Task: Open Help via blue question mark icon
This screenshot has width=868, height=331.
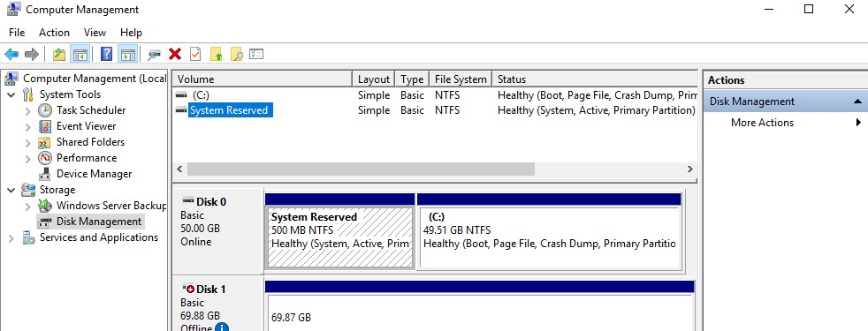Action: tap(107, 54)
